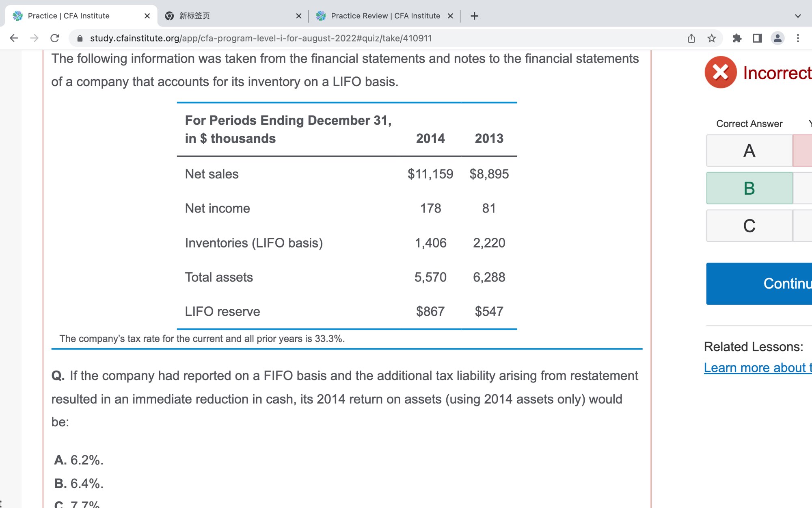Click the browser back arrow
812x508 pixels.
pos(14,38)
